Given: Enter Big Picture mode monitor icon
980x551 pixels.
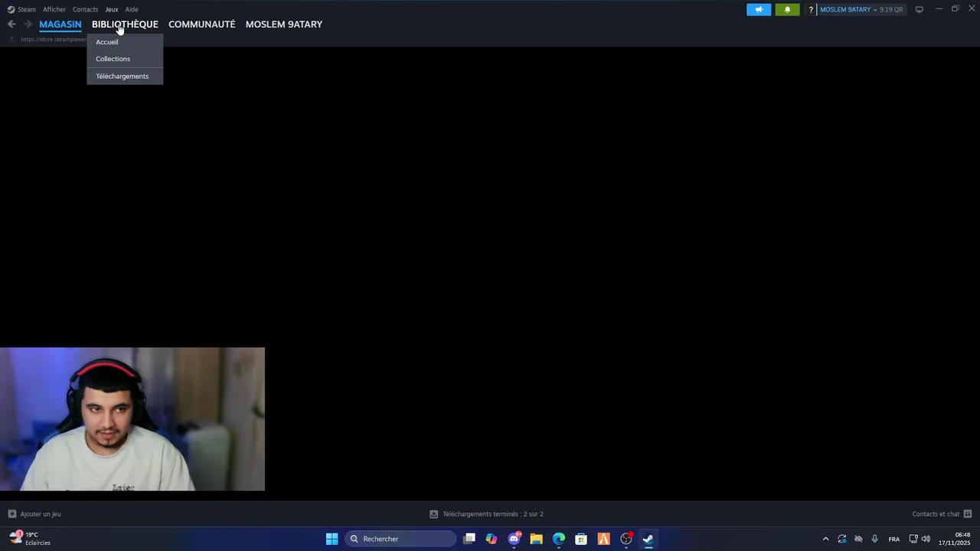Looking at the screenshot, I should [x=920, y=9].
